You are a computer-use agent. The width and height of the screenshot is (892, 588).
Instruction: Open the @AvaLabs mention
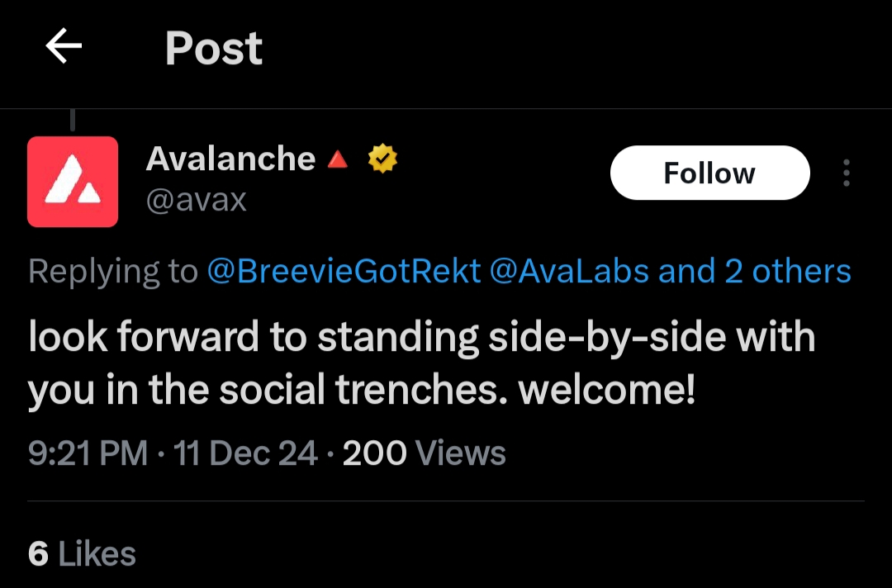569,271
